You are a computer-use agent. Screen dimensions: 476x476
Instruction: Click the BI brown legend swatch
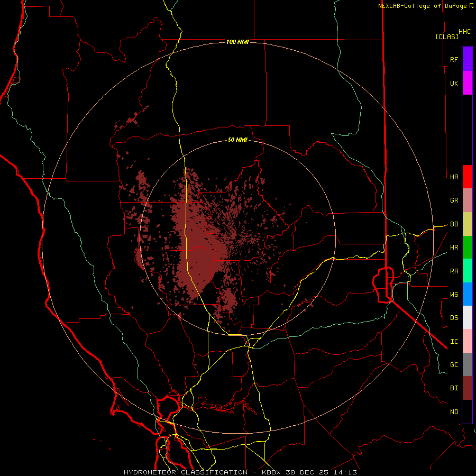click(467, 388)
